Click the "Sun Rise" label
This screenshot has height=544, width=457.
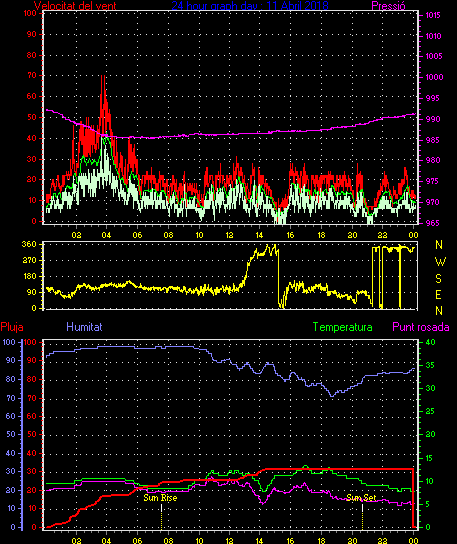[x=160, y=498]
